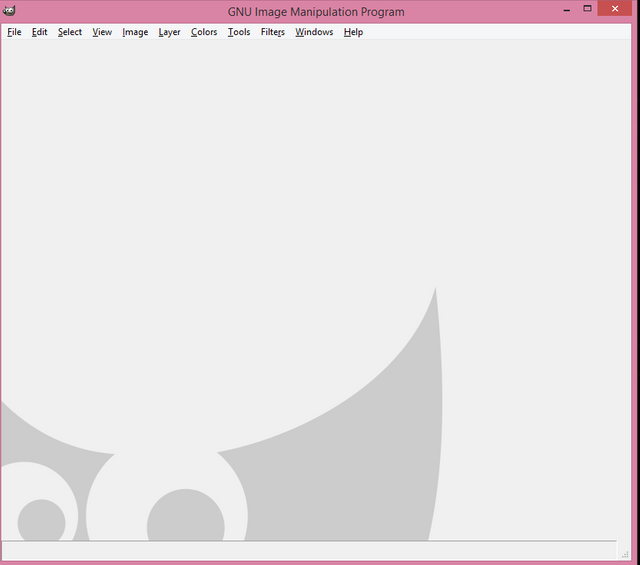Open the Edit menu
The image size is (640, 565).
[39, 32]
